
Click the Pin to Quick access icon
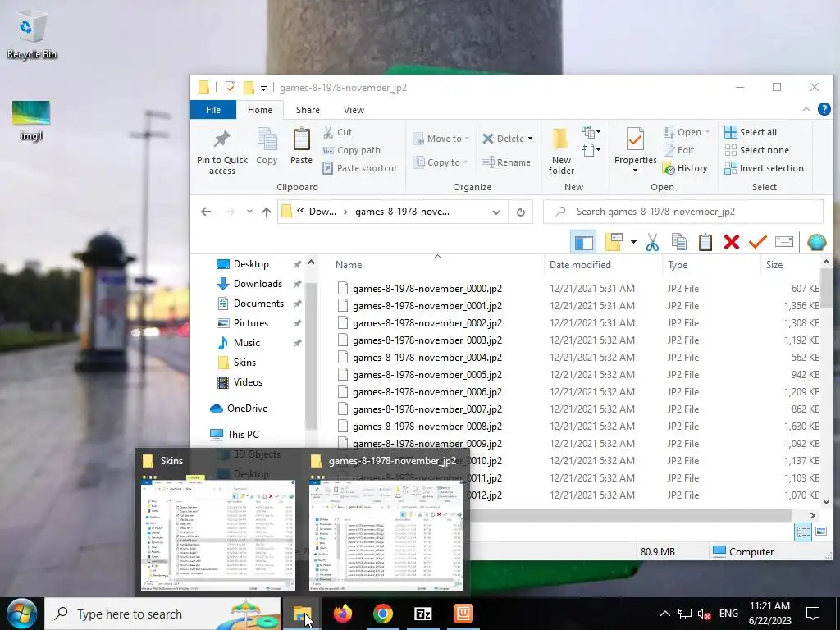click(221, 140)
